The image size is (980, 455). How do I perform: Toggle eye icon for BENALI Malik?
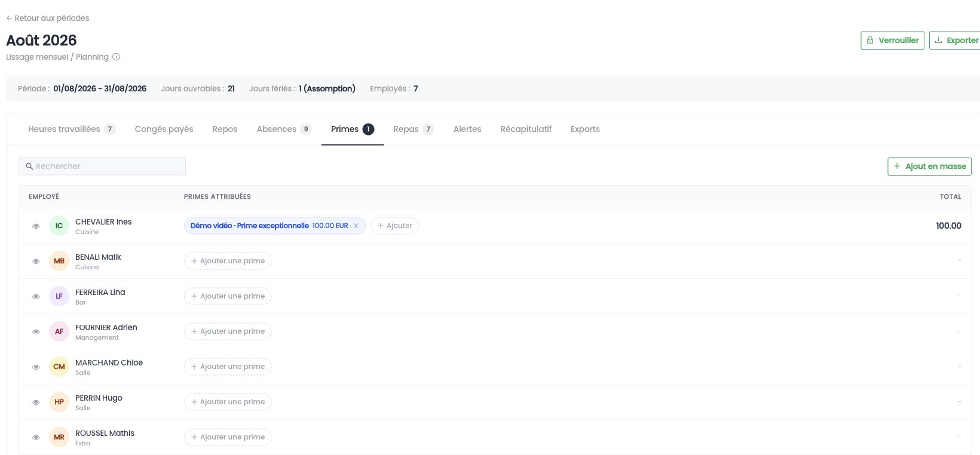pyautogui.click(x=36, y=262)
